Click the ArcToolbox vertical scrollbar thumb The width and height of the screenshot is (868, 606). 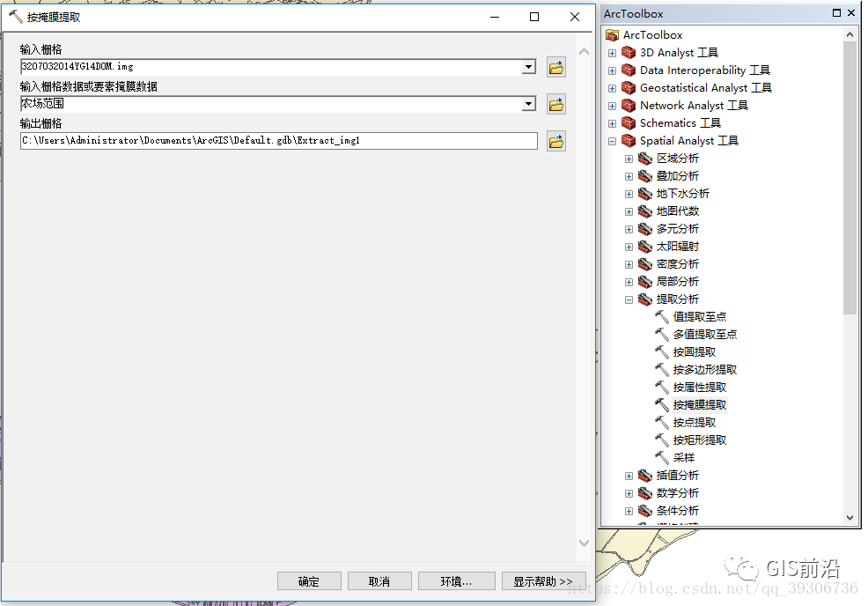[850, 177]
